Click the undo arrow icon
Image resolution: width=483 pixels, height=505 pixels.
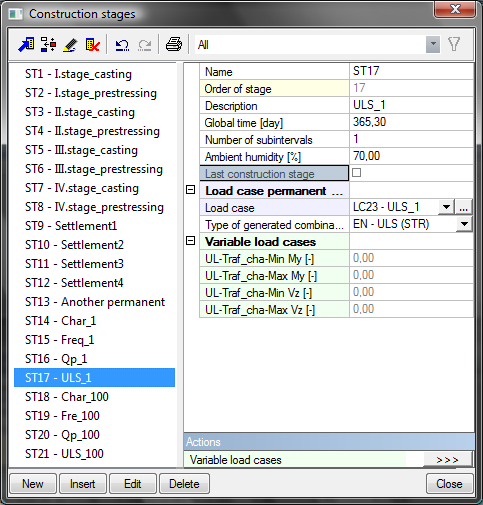point(122,45)
